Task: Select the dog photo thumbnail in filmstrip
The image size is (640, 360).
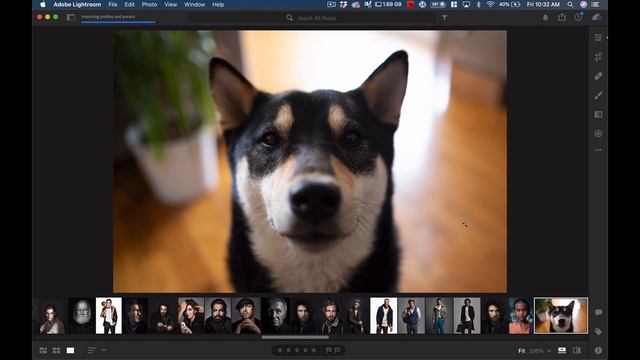Action: click(x=561, y=316)
